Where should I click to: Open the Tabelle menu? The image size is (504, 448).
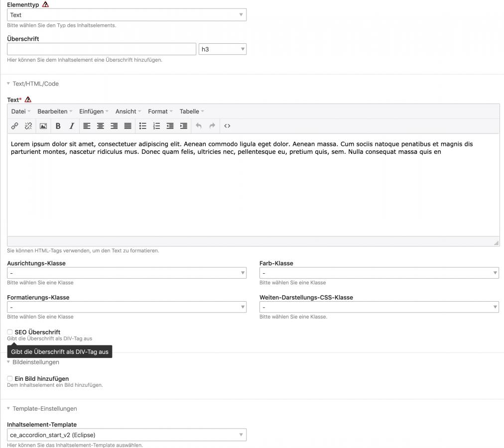pyautogui.click(x=191, y=112)
